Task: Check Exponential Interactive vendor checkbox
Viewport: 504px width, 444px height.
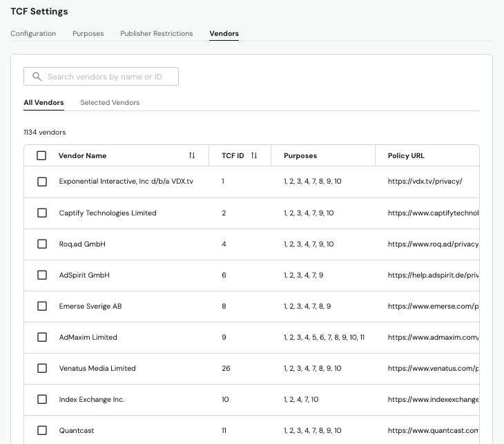Action: click(x=42, y=182)
